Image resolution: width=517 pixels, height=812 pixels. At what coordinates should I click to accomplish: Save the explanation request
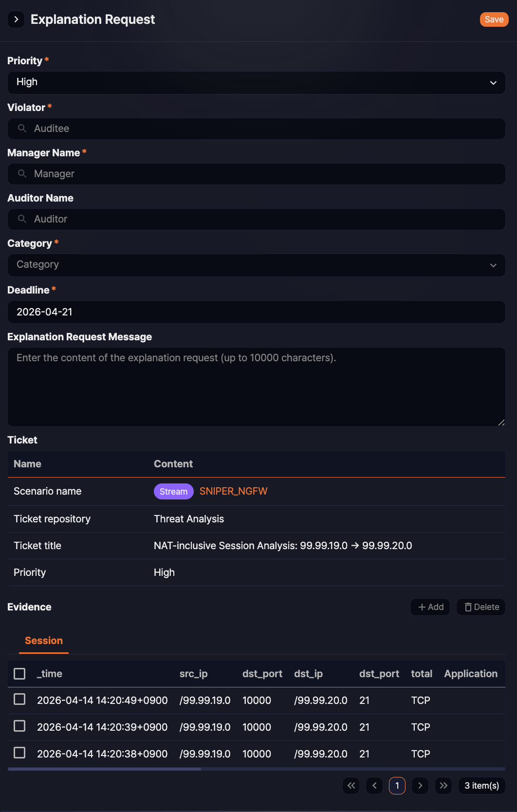pyautogui.click(x=494, y=19)
